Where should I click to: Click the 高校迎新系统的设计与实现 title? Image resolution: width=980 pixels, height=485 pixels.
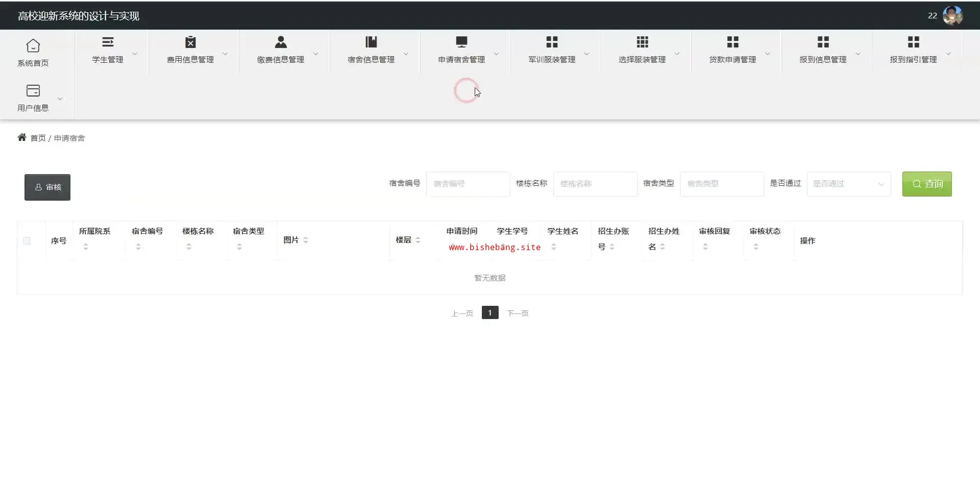pos(79,16)
